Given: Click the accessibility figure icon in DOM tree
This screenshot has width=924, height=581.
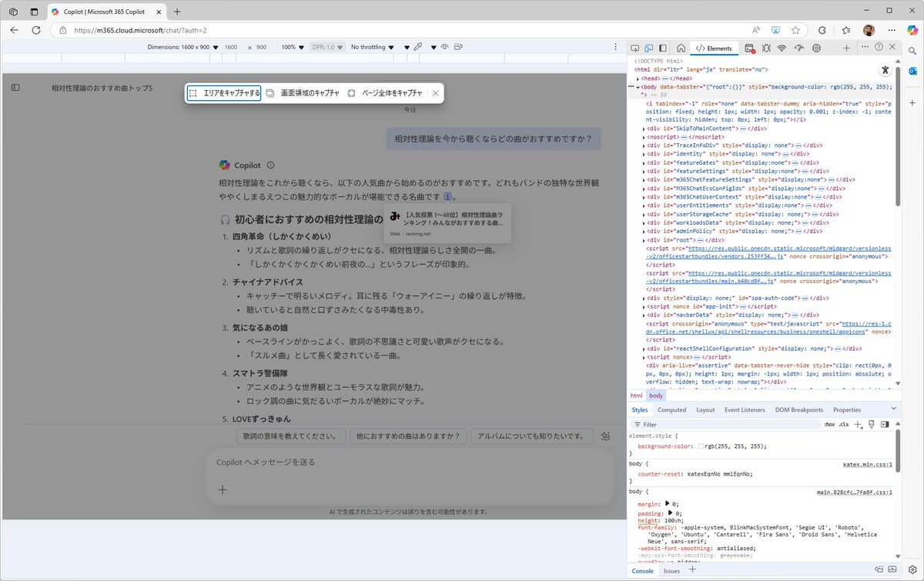Looking at the screenshot, I should [885, 70].
